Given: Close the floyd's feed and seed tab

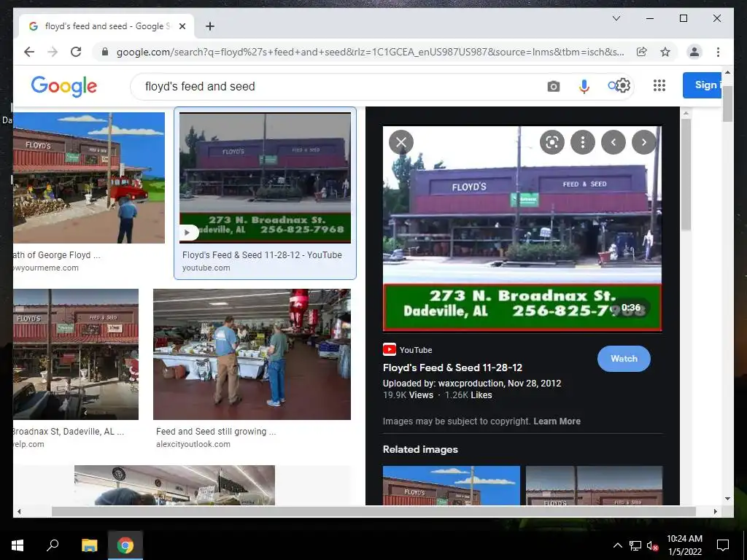Looking at the screenshot, I should coord(182,26).
